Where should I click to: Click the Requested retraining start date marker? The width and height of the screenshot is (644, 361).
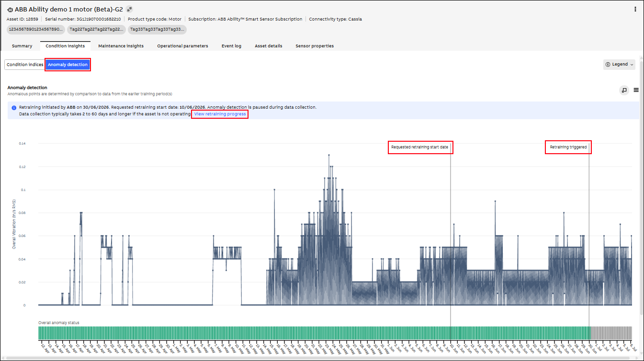coord(420,147)
